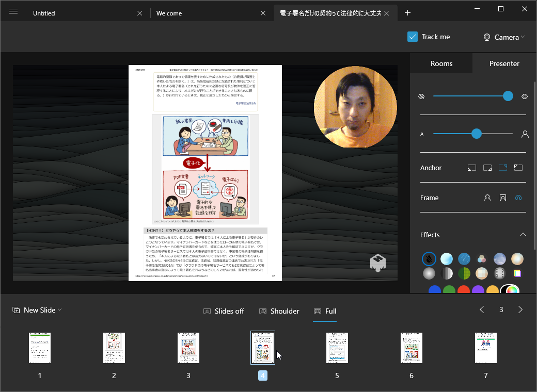Hide presenter using crossed-eye icon
Image resolution: width=537 pixels, height=392 pixels.
click(x=421, y=96)
